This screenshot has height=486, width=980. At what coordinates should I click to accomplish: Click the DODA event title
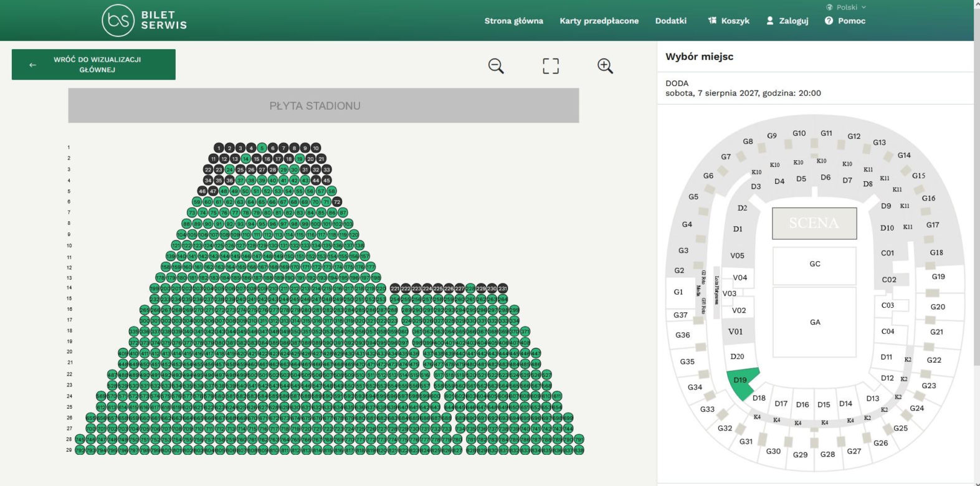[x=677, y=83]
